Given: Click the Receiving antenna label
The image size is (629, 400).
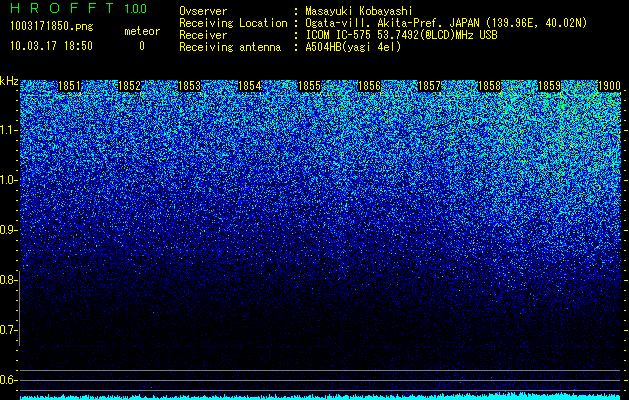Looking at the screenshot, I should pos(230,47).
